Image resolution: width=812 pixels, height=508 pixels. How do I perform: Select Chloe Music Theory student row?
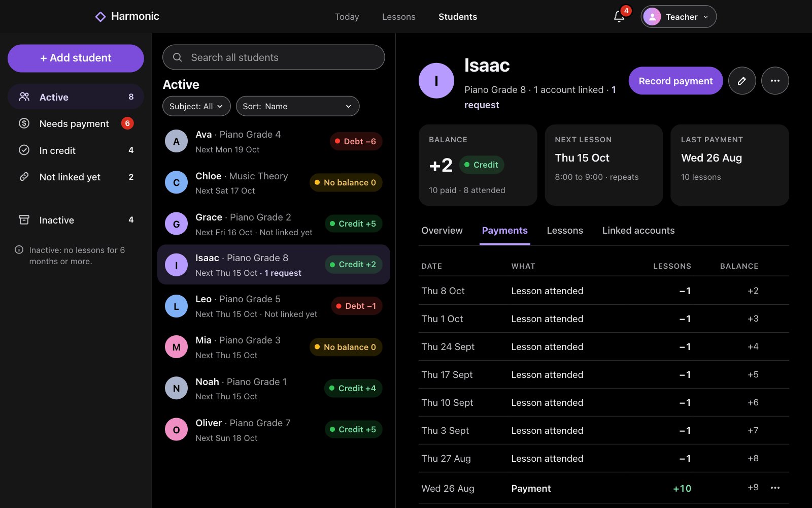point(274,182)
